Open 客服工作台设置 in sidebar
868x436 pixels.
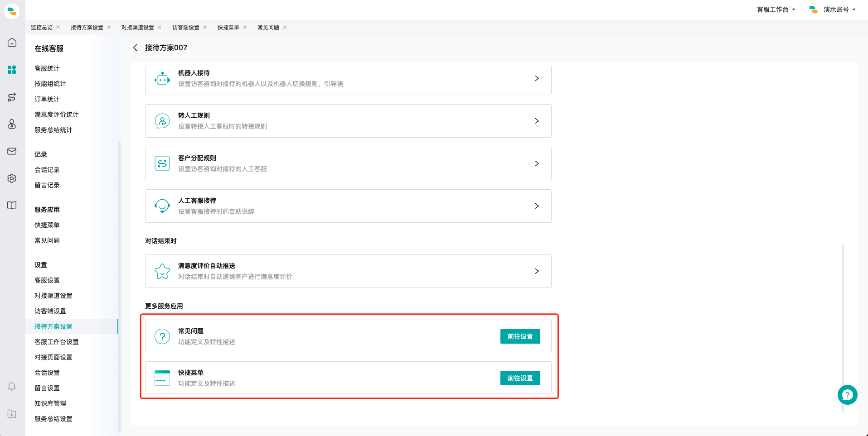(x=57, y=342)
